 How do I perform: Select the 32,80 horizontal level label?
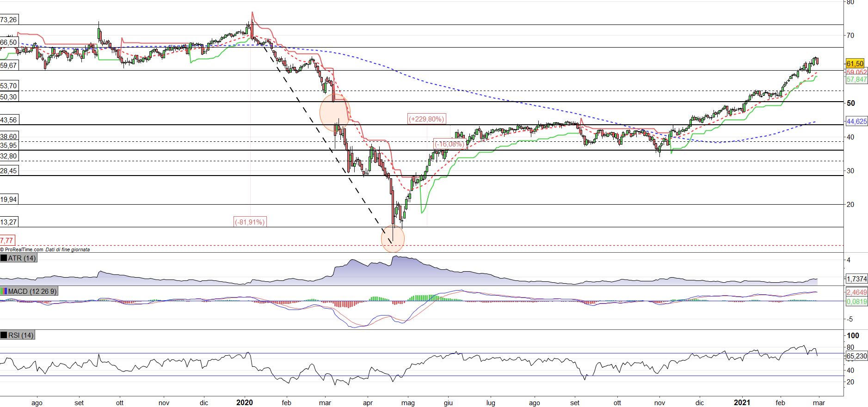(x=9, y=156)
